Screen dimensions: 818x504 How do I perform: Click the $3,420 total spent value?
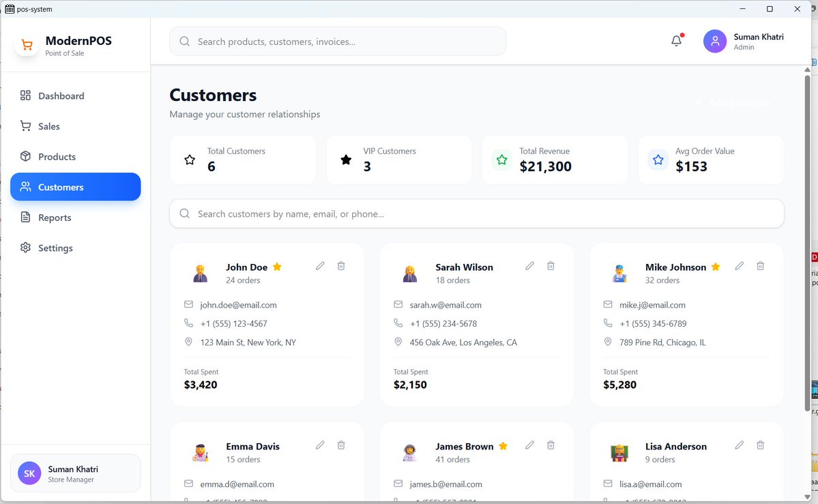point(201,385)
